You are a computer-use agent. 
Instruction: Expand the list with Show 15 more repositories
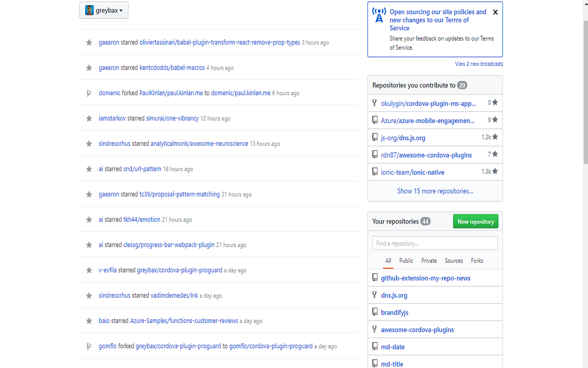(x=435, y=190)
